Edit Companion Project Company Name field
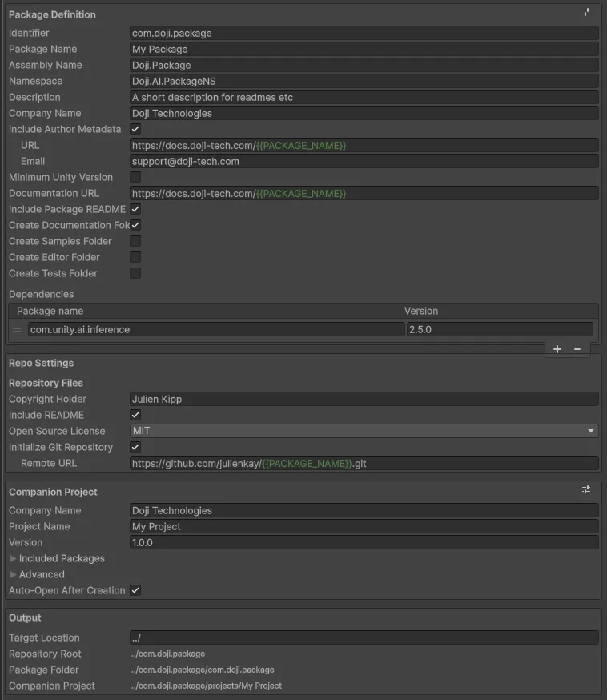Viewport: 607px width, 700px height. (x=364, y=510)
